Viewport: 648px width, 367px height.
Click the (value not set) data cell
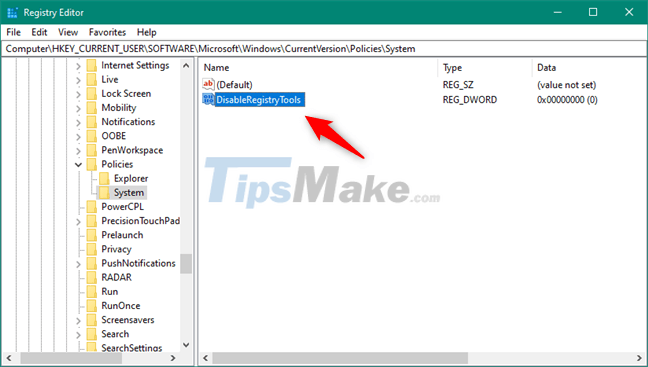pos(566,85)
